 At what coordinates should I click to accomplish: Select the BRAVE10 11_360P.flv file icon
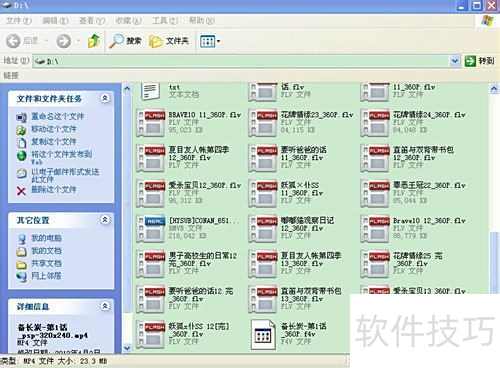[x=151, y=123]
